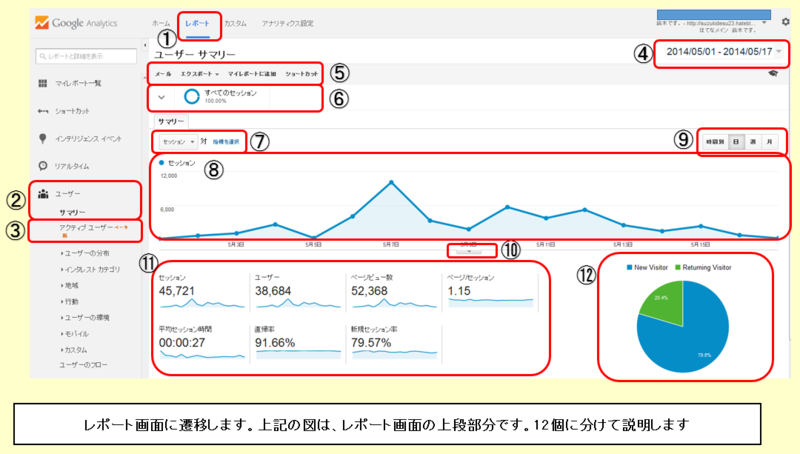Click the メール toolbar button
The image size is (800, 454).
point(163,74)
